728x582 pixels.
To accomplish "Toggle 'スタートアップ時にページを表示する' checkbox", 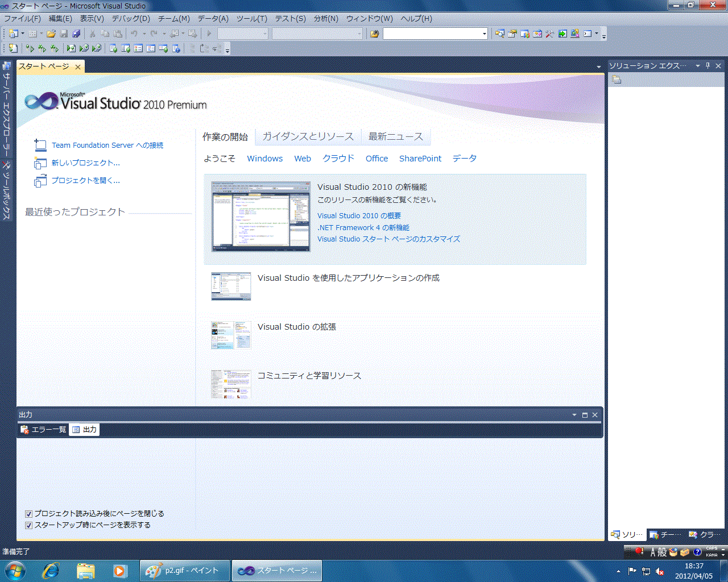I will (x=28, y=525).
